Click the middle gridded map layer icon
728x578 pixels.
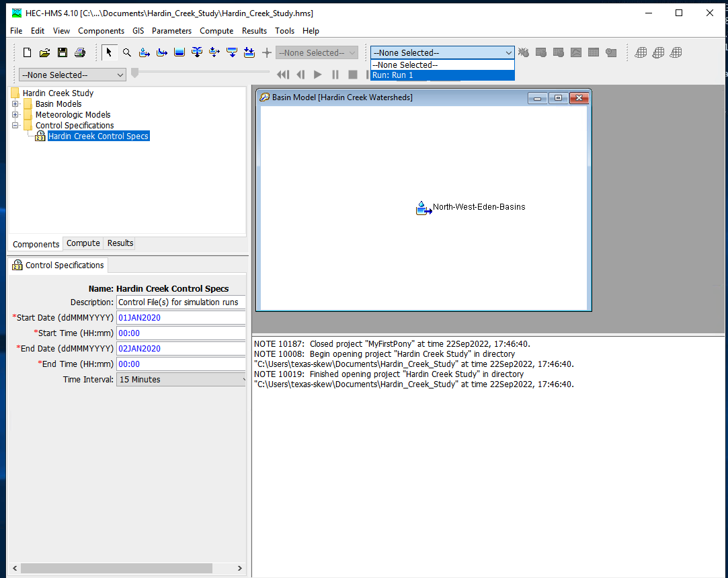[658, 52]
